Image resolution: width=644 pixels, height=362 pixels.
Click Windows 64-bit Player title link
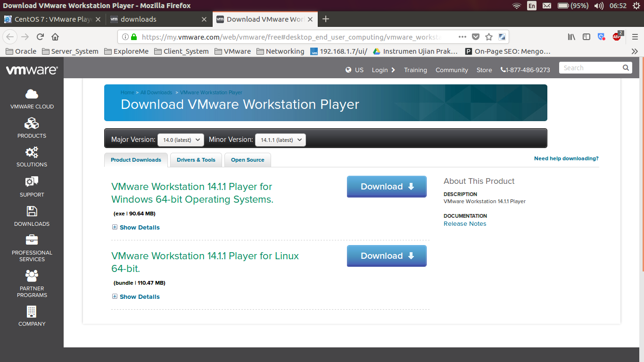pos(192,193)
